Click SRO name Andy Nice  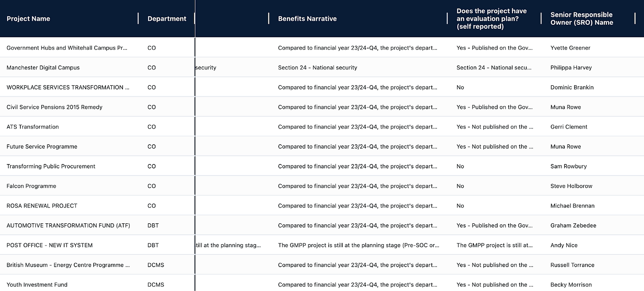click(564, 245)
